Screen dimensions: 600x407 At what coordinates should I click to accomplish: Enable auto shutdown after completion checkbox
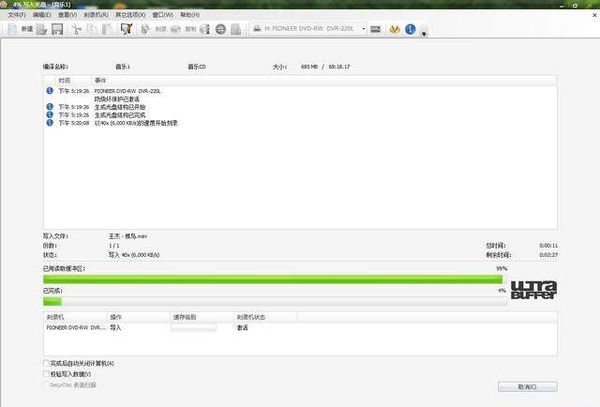[x=47, y=363]
